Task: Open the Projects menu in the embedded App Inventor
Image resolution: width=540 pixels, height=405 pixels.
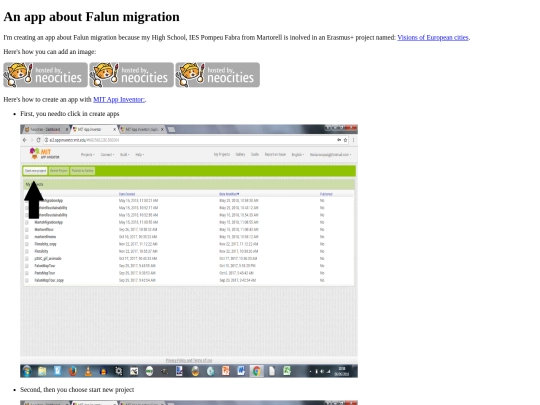Action: click(x=87, y=155)
